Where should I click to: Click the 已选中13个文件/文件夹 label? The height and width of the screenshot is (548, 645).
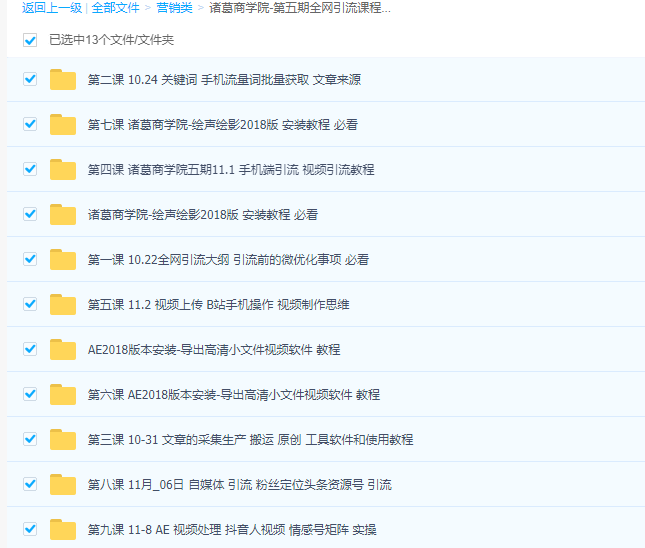[111, 40]
